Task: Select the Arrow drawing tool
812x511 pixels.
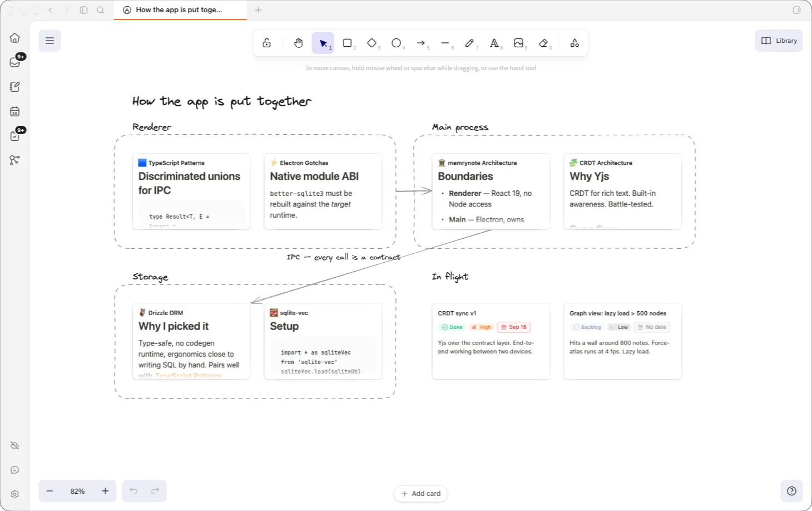Action: coord(421,43)
